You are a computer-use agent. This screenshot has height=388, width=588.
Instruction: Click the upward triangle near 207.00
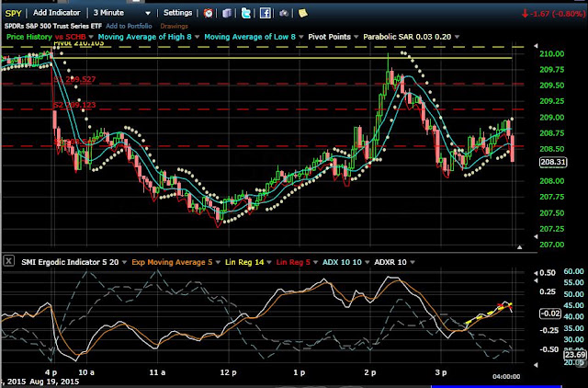click(519, 247)
